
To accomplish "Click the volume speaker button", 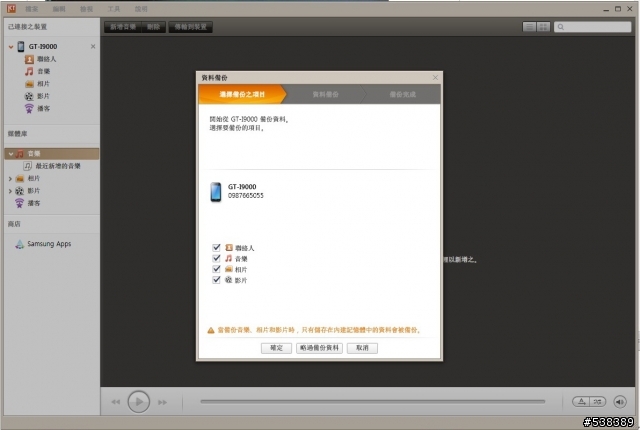I will (x=620, y=402).
